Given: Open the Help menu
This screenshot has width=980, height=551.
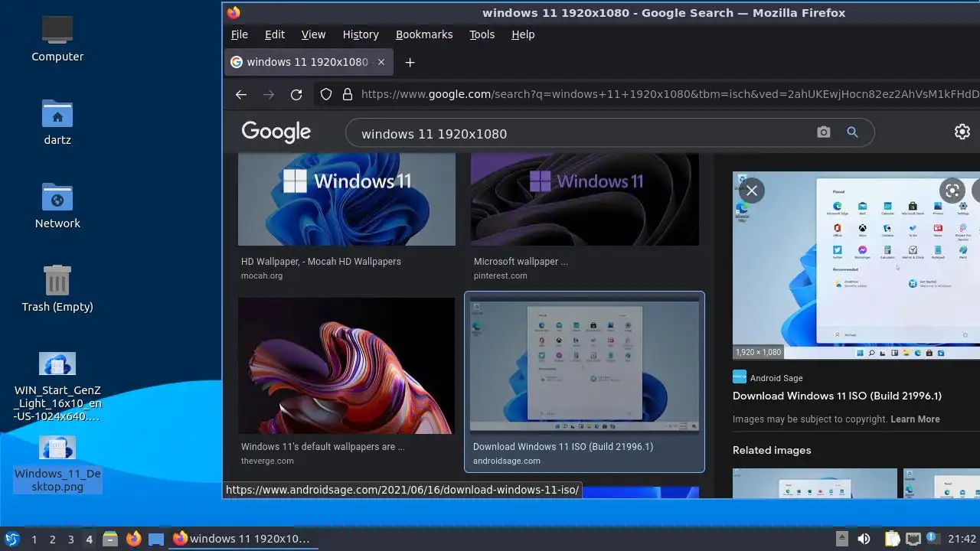Looking at the screenshot, I should [523, 34].
